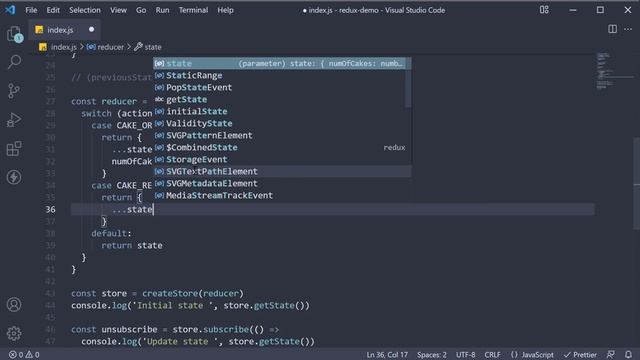This screenshot has height=360, width=640.
Task: Click the errors and warnings status indicator
Action: point(24,354)
